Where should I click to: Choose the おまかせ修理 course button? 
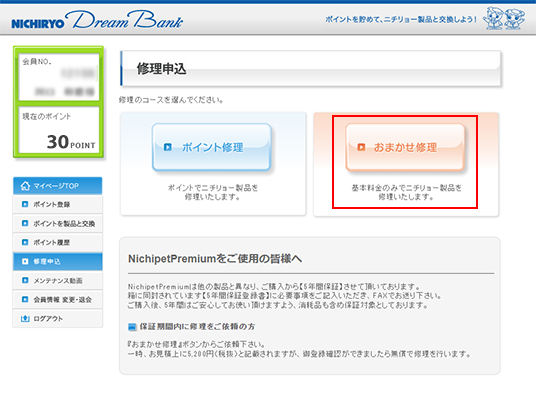[x=405, y=147]
